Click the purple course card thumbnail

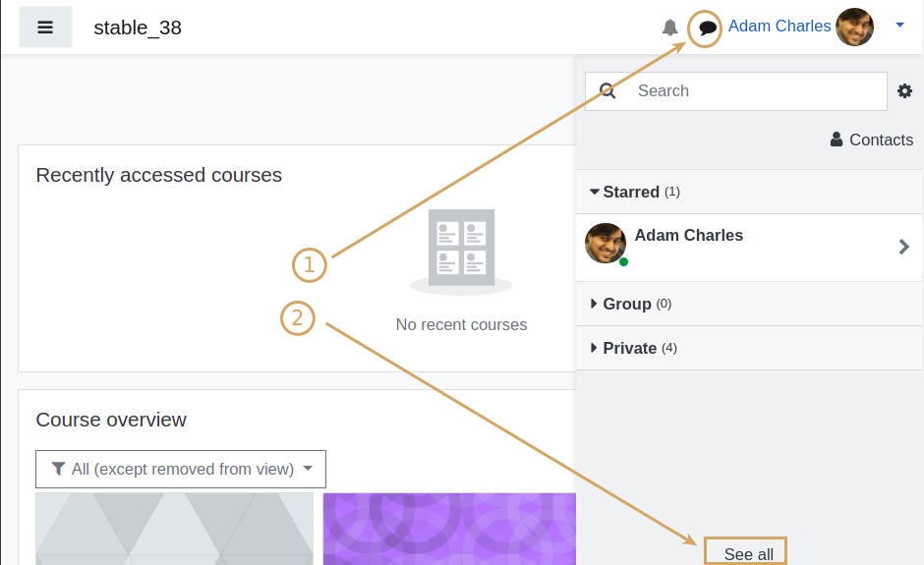tap(449, 529)
